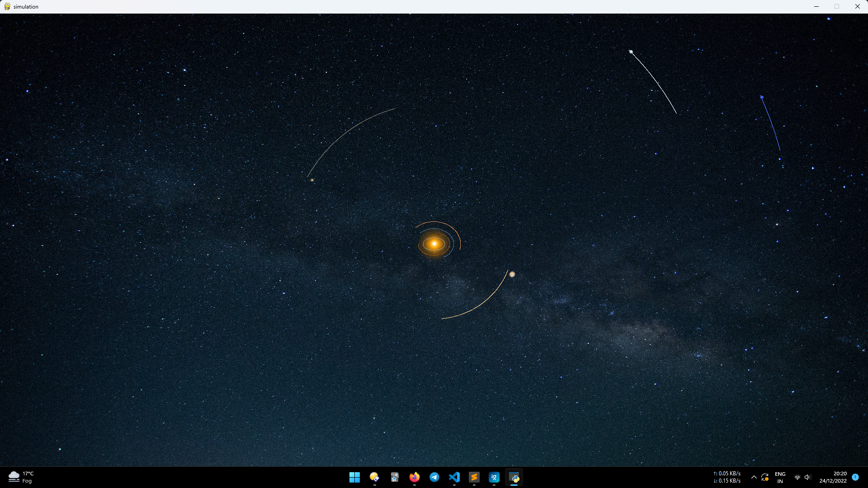
Task: Click the blue planet at the blue trail's top
Action: [762, 97]
